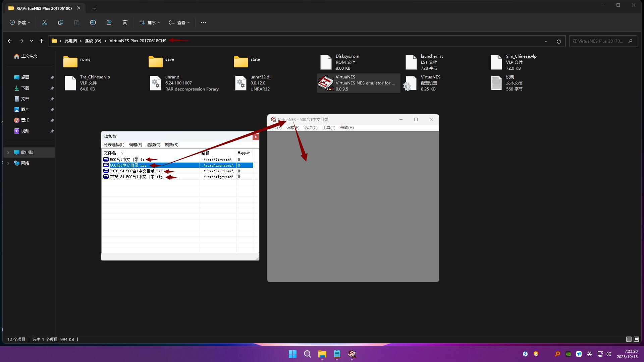This screenshot has width=644, height=362.
Task: Open 刷新(R) menu in 控制台 window
Action: (171, 145)
